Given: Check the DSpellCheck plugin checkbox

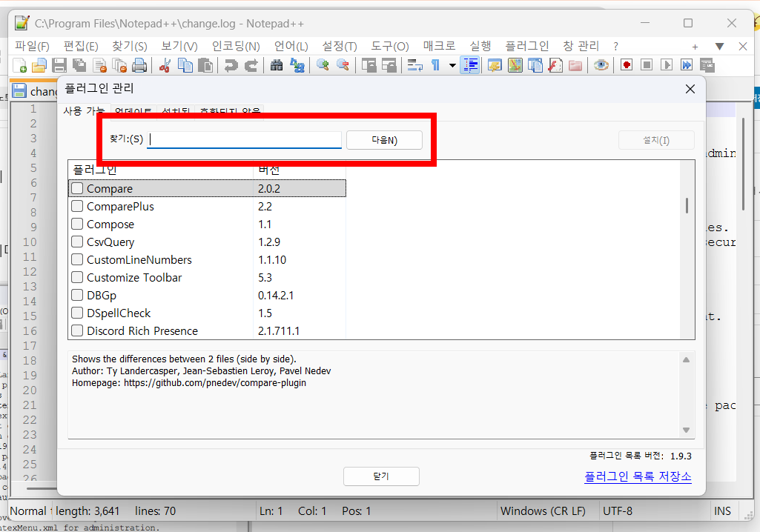Looking at the screenshot, I should tap(77, 313).
